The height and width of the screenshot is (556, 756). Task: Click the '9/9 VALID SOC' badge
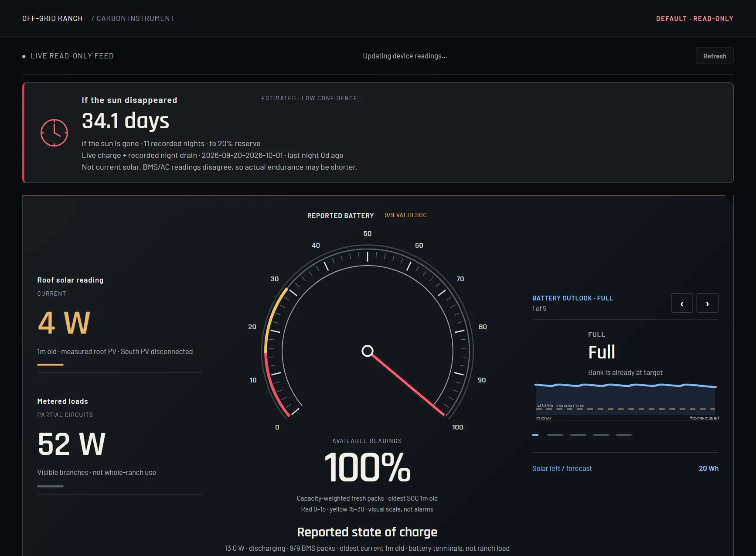point(405,215)
